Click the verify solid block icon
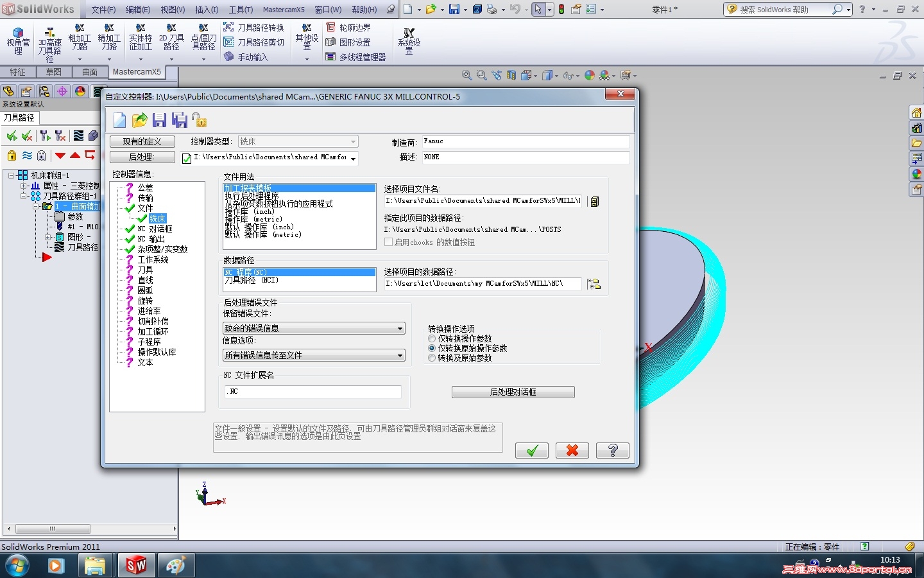Viewport: 924px width, 578px height. coord(94,136)
